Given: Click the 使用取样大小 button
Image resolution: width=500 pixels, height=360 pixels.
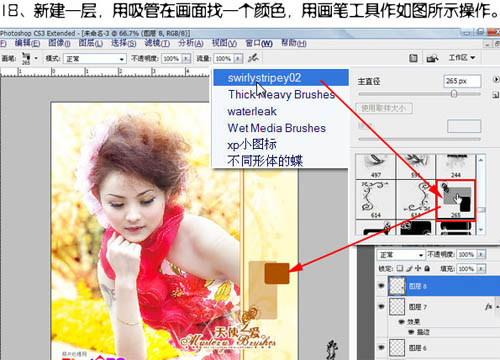Looking at the screenshot, I should click(384, 108).
